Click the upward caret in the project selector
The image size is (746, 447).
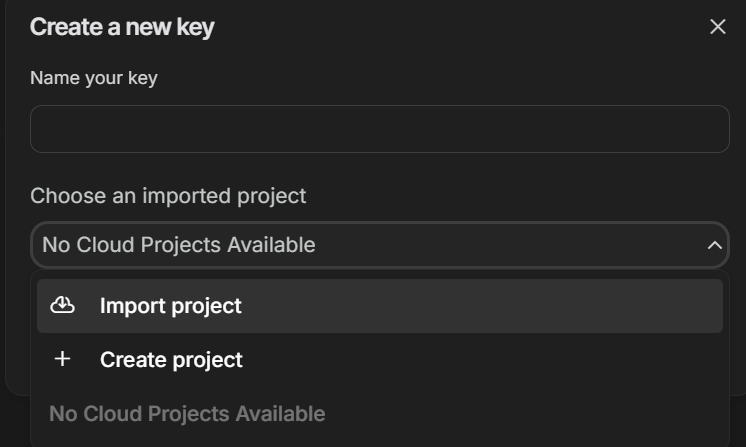tap(714, 245)
